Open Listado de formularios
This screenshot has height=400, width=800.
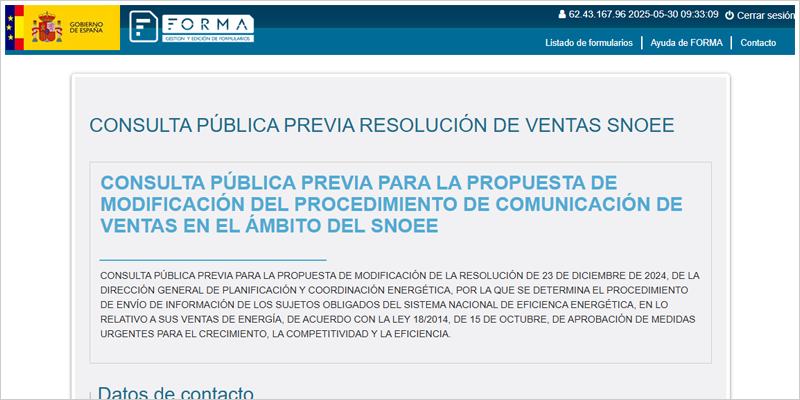click(x=589, y=43)
